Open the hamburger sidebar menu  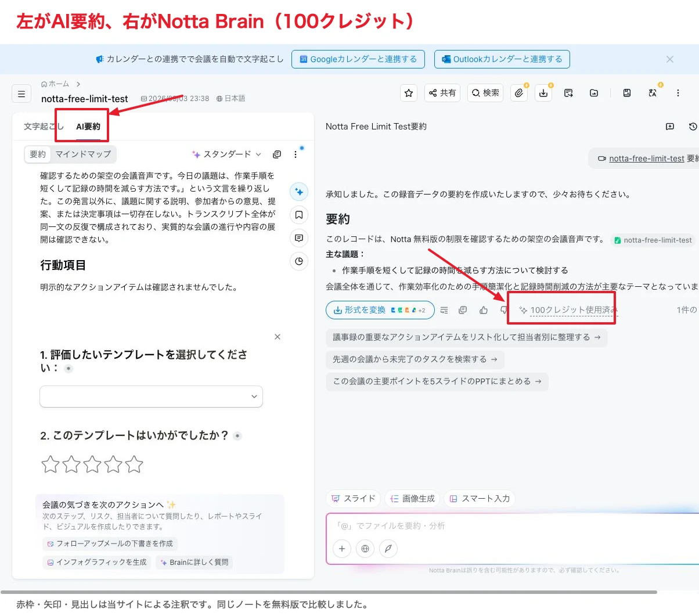[x=21, y=93]
